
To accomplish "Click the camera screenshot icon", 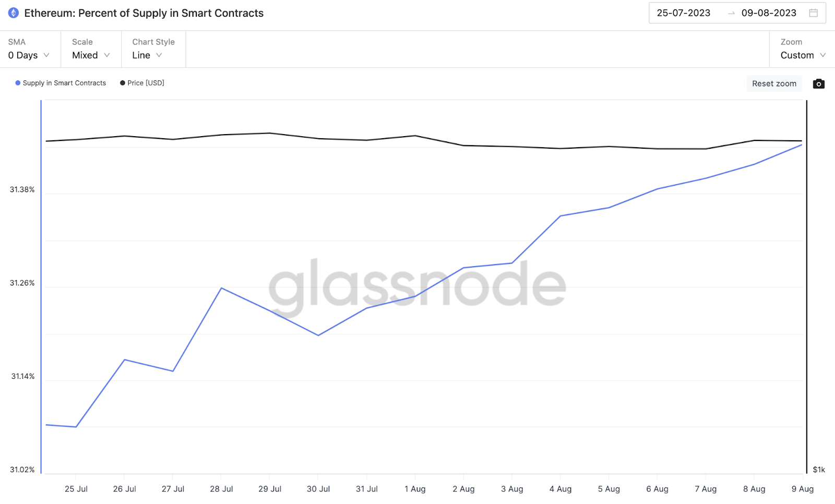I will click(x=818, y=83).
